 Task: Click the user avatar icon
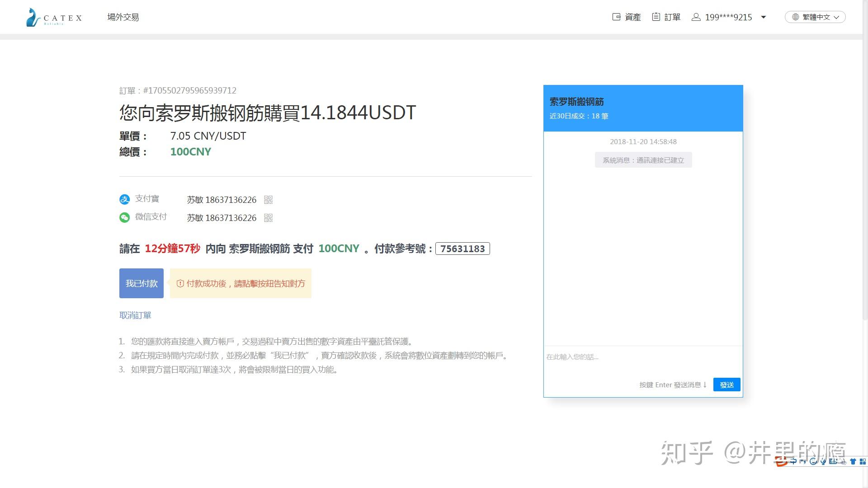pyautogui.click(x=696, y=17)
